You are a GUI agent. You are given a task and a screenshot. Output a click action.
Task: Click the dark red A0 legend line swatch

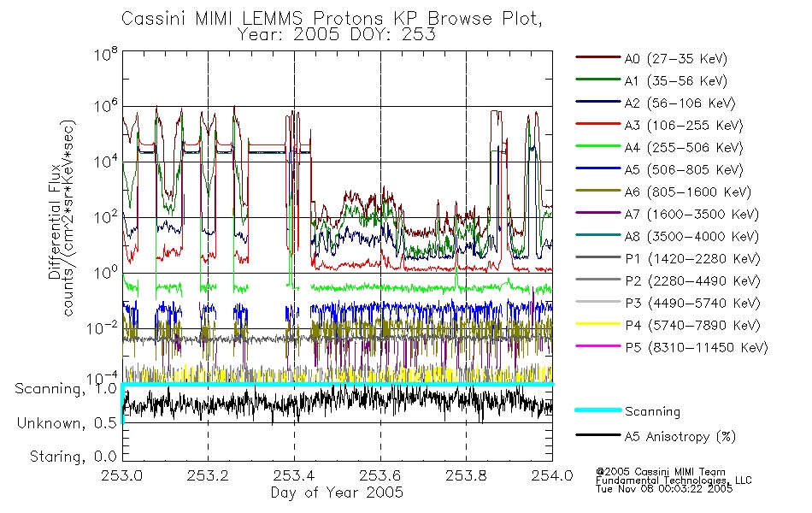(x=598, y=57)
